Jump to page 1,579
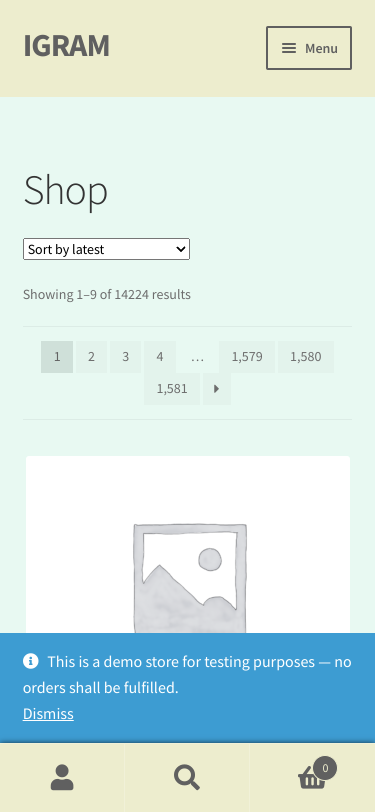The width and height of the screenshot is (375, 812). [x=247, y=357]
